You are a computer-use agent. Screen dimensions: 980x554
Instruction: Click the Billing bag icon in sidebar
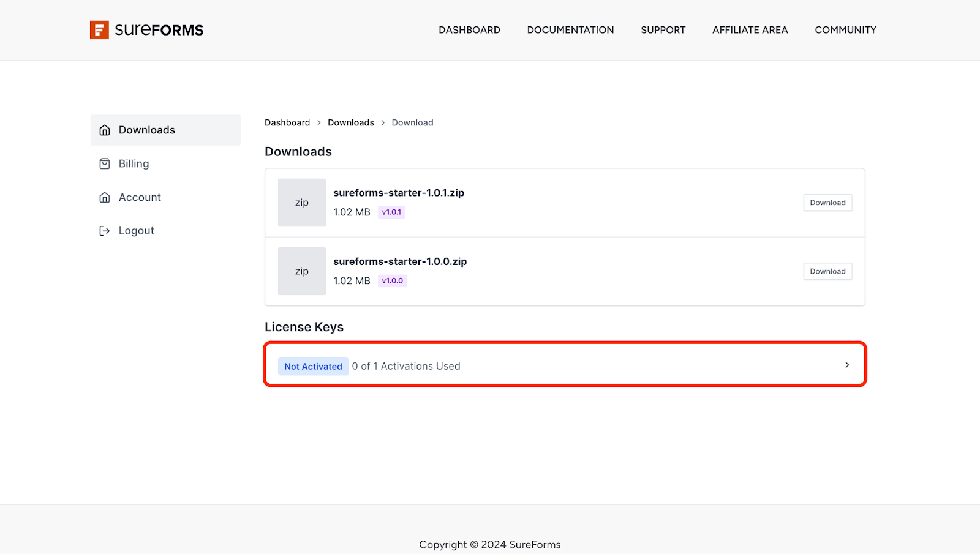(105, 164)
